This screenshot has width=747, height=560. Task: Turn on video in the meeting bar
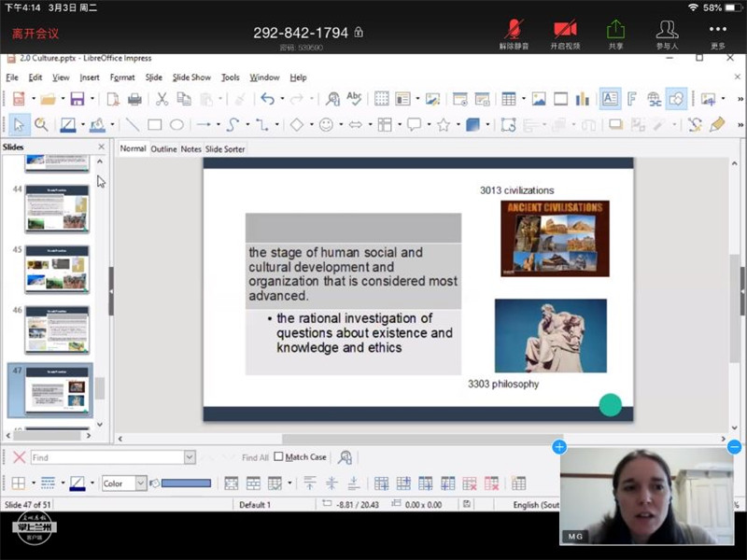coord(565,34)
